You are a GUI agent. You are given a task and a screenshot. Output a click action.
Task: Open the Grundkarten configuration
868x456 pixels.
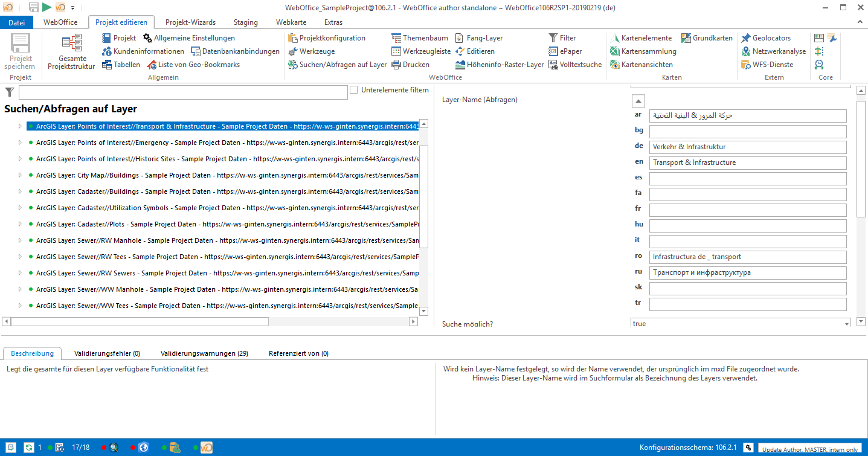tap(707, 37)
